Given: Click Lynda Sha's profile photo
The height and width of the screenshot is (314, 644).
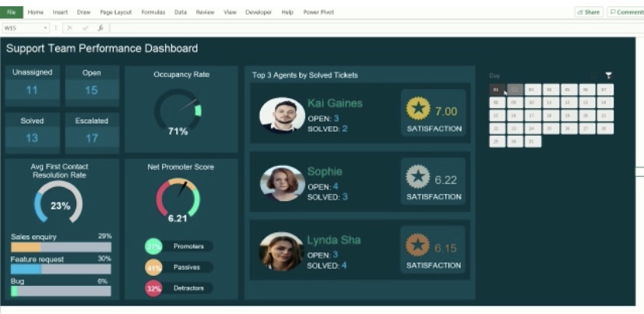Looking at the screenshot, I should tap(281, 252).
